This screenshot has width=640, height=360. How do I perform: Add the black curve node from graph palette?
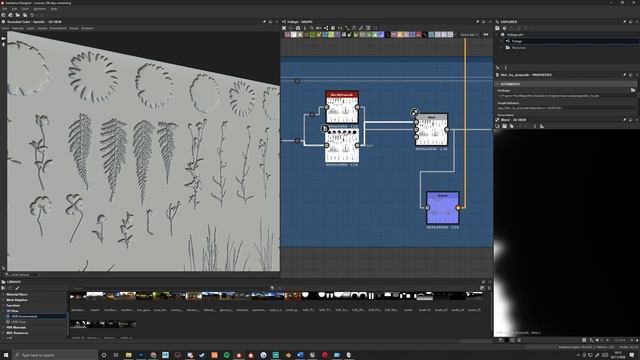(x=425, y=35)
